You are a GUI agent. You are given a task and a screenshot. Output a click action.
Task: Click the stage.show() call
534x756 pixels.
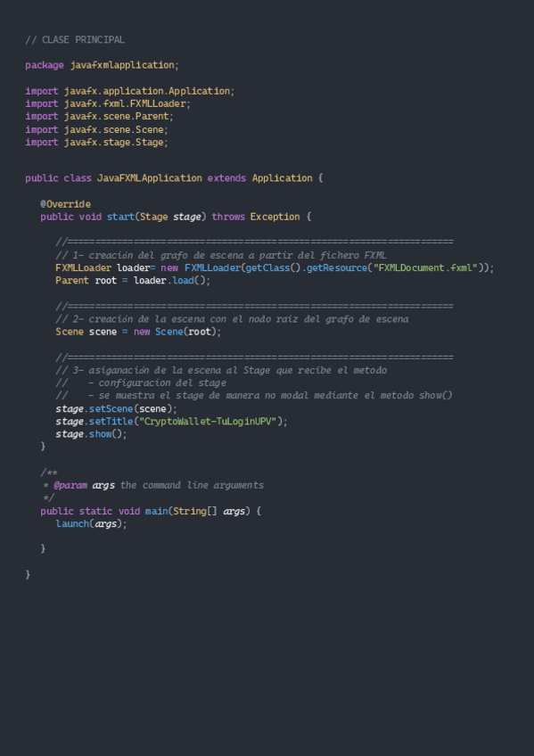(92, 434)
